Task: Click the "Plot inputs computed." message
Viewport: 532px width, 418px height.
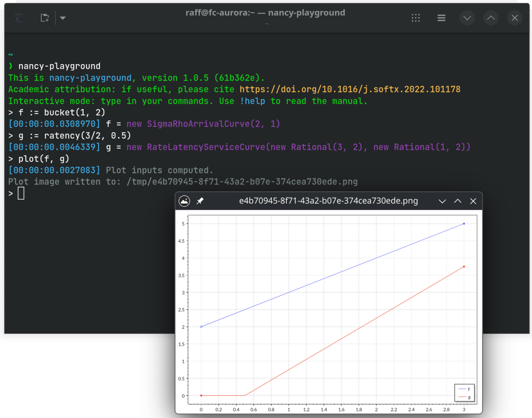Action: (159, 170)
